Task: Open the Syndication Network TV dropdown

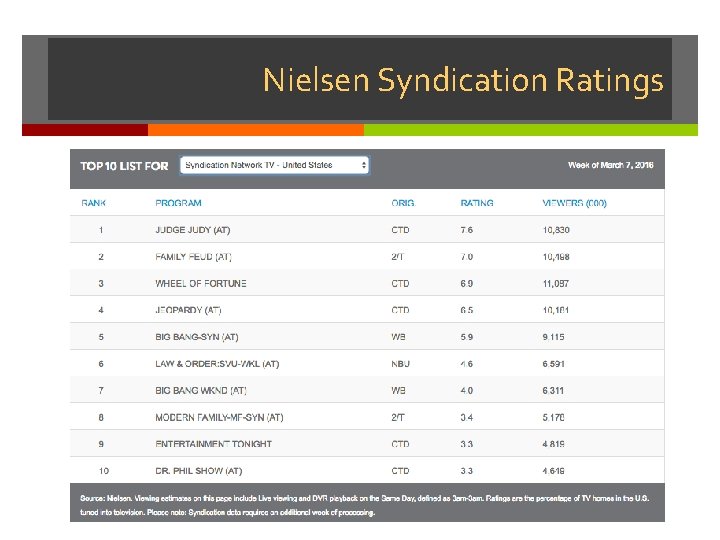Action: point(274,165)
